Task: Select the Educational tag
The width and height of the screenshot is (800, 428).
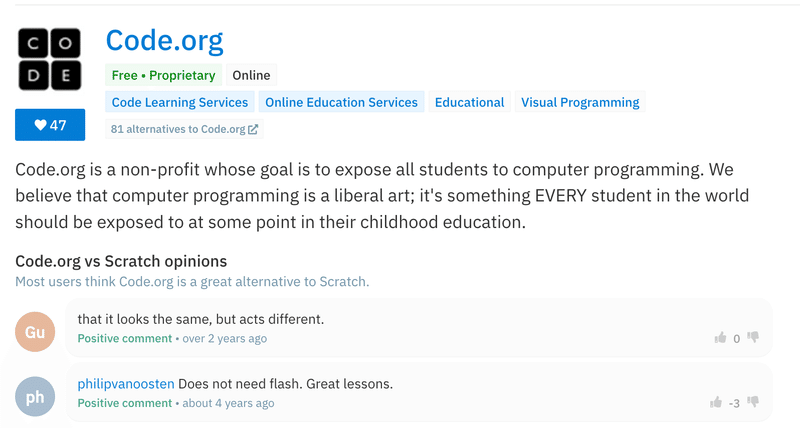Action: pos(469,102)
